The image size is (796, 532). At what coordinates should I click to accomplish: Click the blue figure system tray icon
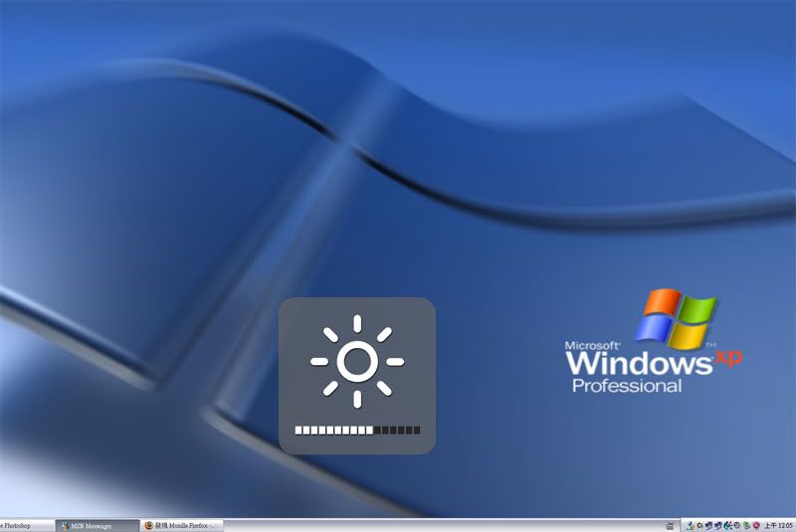(690, 525)
